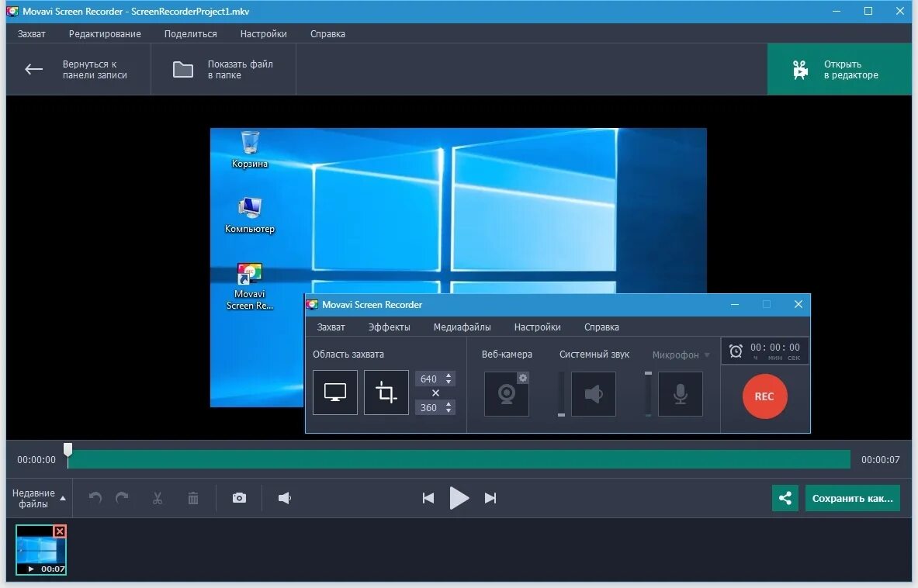The height and width of the screenshot is (588, 918).
Task: Jump to previous frame
Action: pyautogui.click(x=428, y=498)
